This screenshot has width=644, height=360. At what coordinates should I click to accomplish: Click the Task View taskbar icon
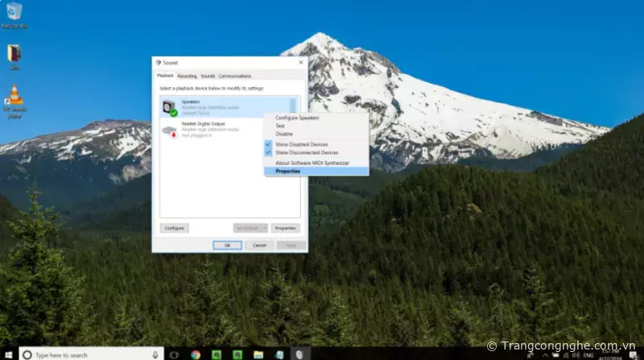[174, 354]
